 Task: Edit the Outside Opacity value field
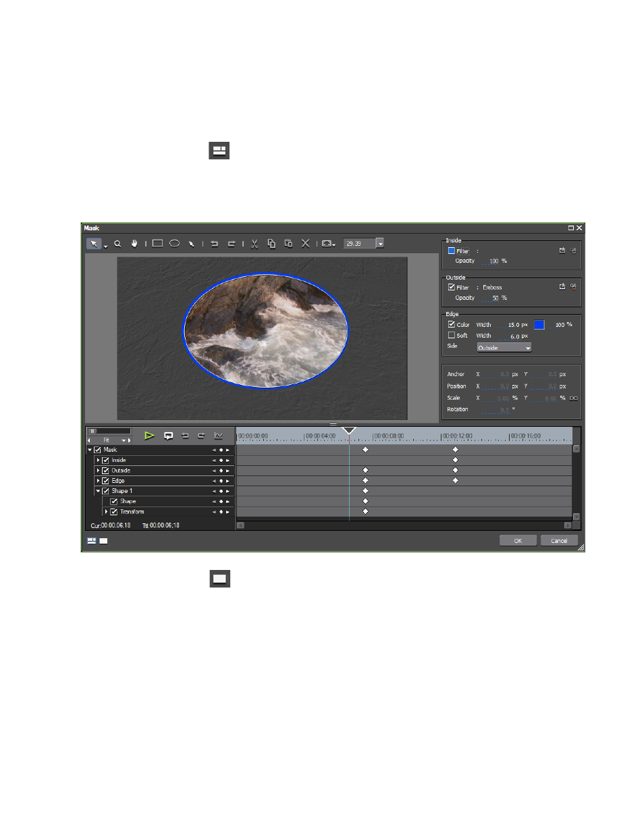pos(491,298)
